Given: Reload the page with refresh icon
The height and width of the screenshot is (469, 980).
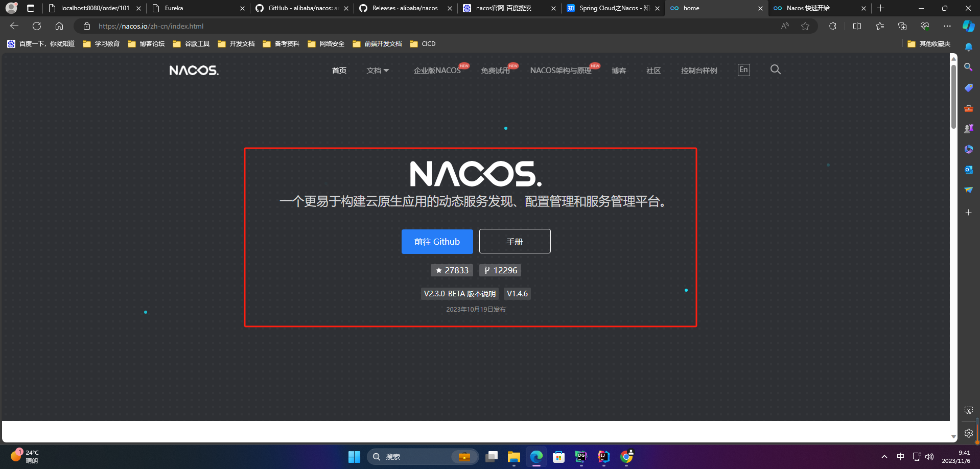Looking at the screenshot, I should (x=37, y=26).
